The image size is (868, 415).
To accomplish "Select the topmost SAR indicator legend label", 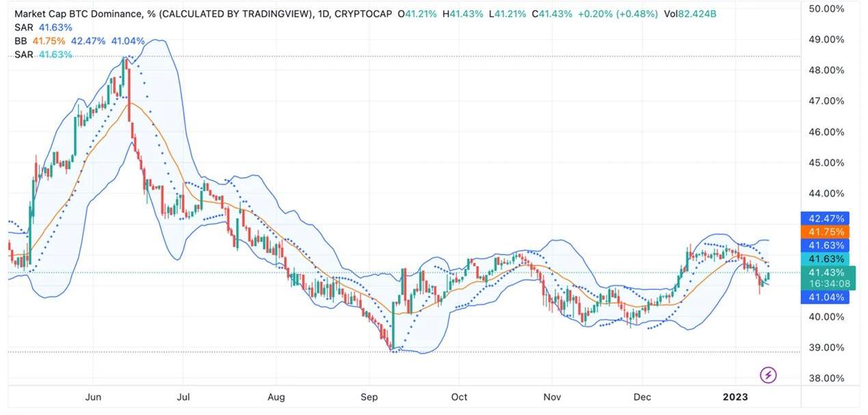I will [24, 27].
